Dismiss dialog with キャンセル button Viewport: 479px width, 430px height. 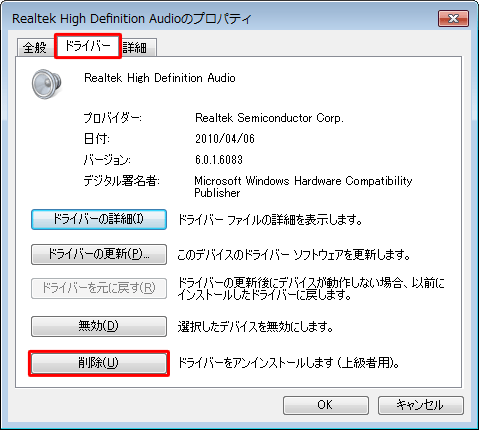[421, 405]
